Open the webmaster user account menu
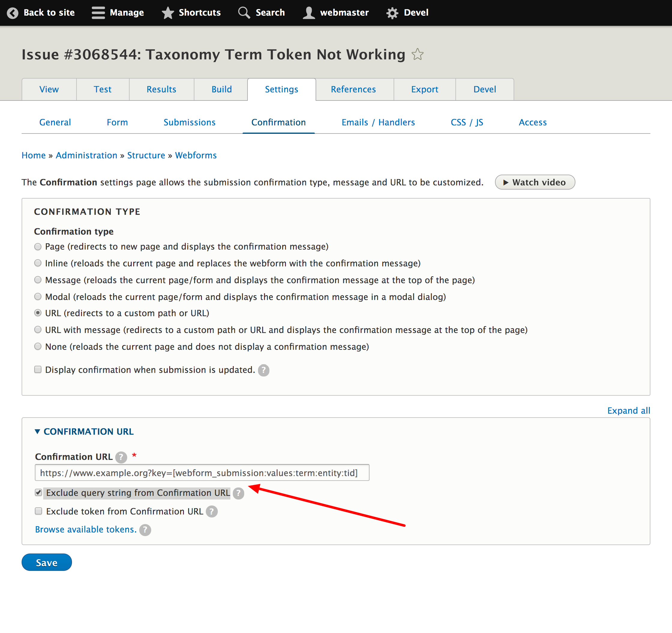 tap(336, 13)
